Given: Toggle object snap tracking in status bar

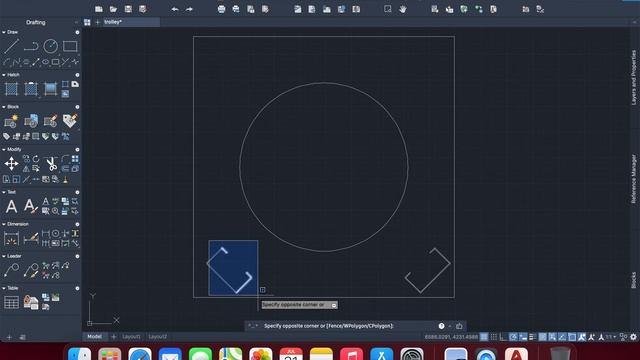Looking at the screenshot, I should pos(562,337).
